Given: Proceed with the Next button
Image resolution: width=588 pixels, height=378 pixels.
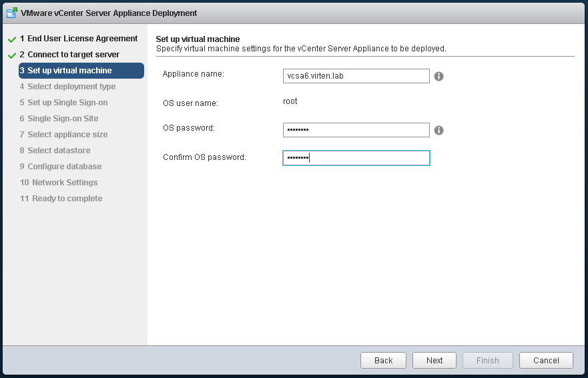Looking at the screenshot, I should pyautogui.click(x=434, y=361).
